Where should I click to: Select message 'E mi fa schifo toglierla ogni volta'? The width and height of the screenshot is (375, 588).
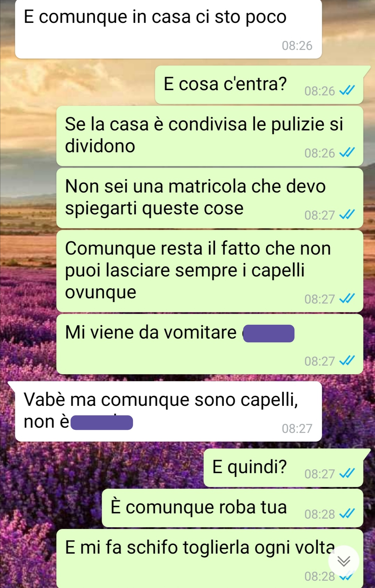[x=210, y=559]
